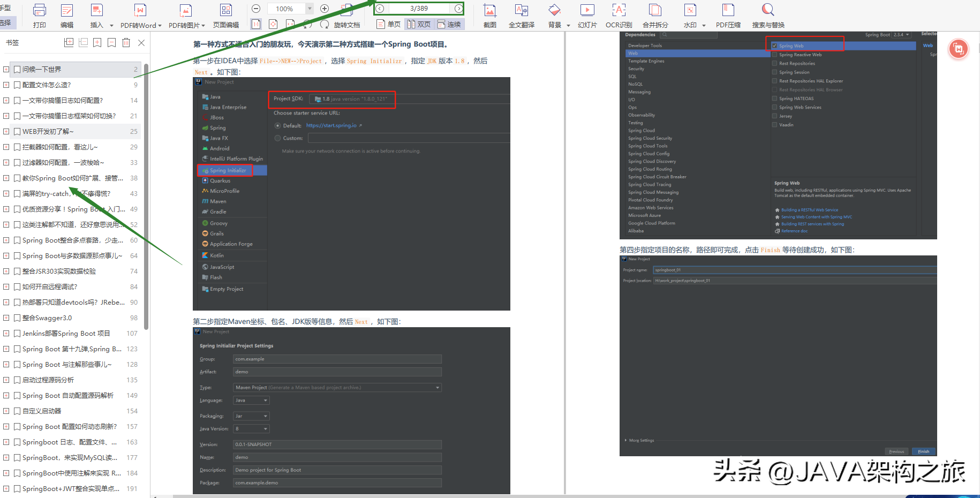Viewport: 980px width, 498px height.
Task: Select actual size 1:1 view icon
Action: (256, 24)
